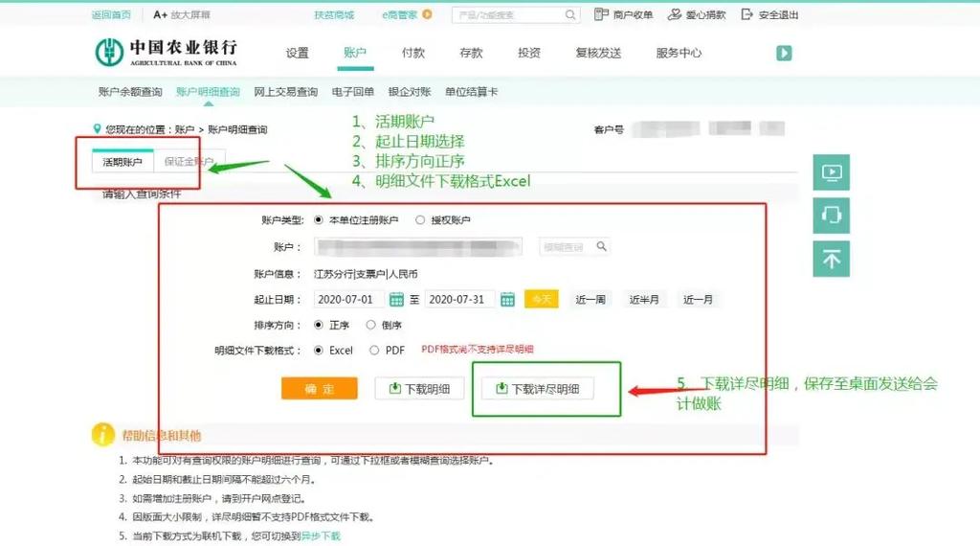Open the 设置 main menu
Screen dimensions: 980x546
point(298,53)
